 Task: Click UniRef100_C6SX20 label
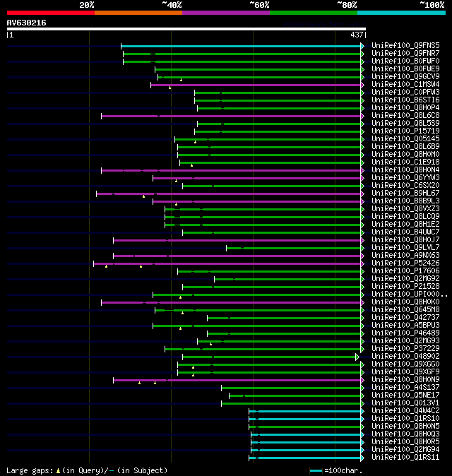tap(405, 186)
